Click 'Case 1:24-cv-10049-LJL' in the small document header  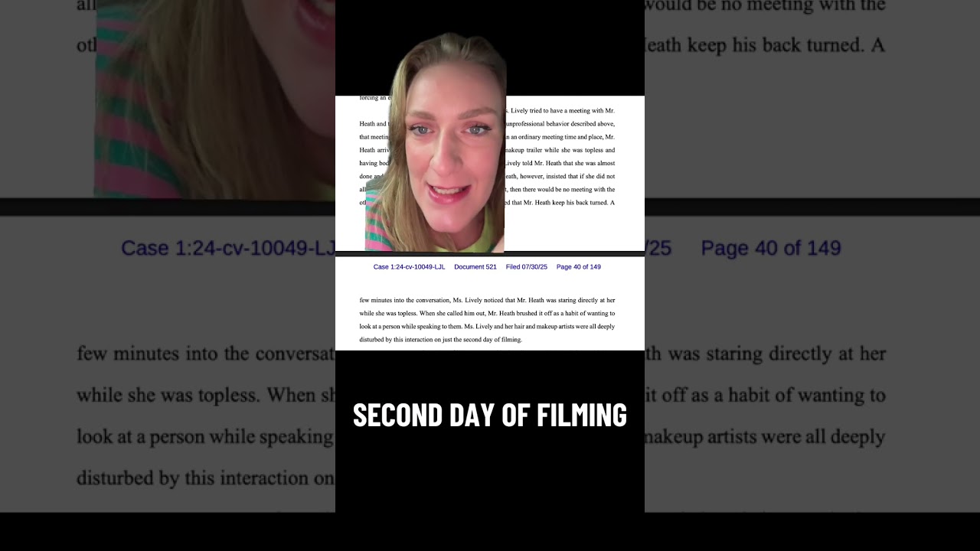click(409, 267)
